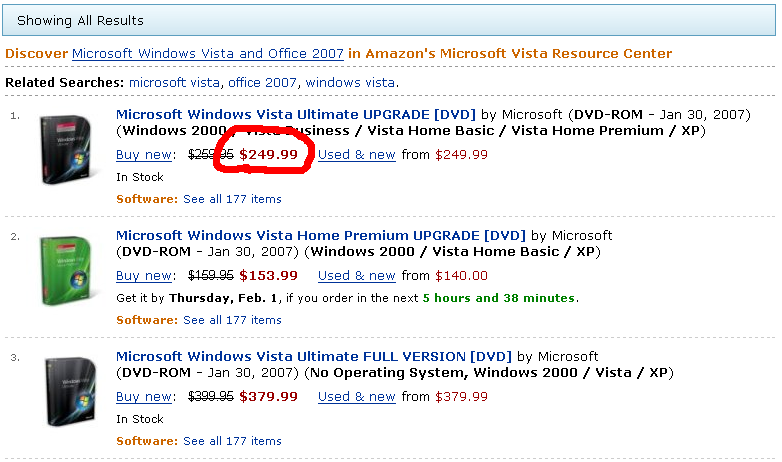
Task: Search related term office 2007
Action: pyautogui.click(x=262, y=82)
